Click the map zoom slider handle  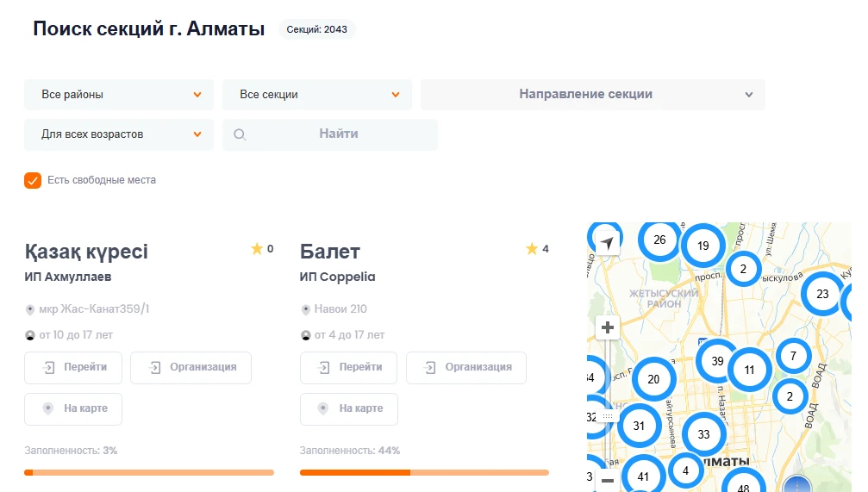click(x=608, y=415)
